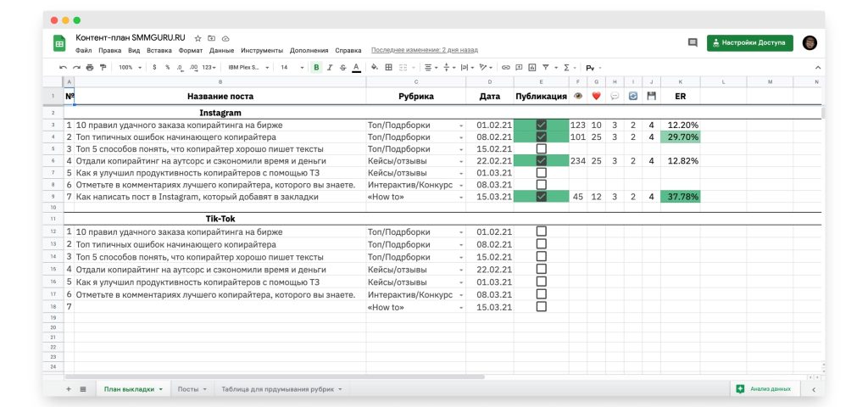The image size is (868, 407).
Task: Tick the checkbox for Tik-Tok post dated 01.02.21
Action: click(x=542, y=231)
